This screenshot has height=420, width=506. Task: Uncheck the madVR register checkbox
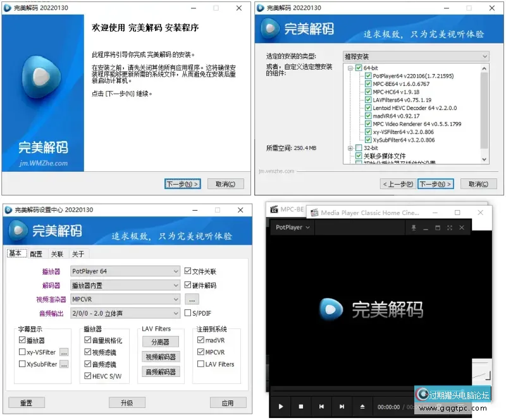pyautogui.click(x=201, y=340)
